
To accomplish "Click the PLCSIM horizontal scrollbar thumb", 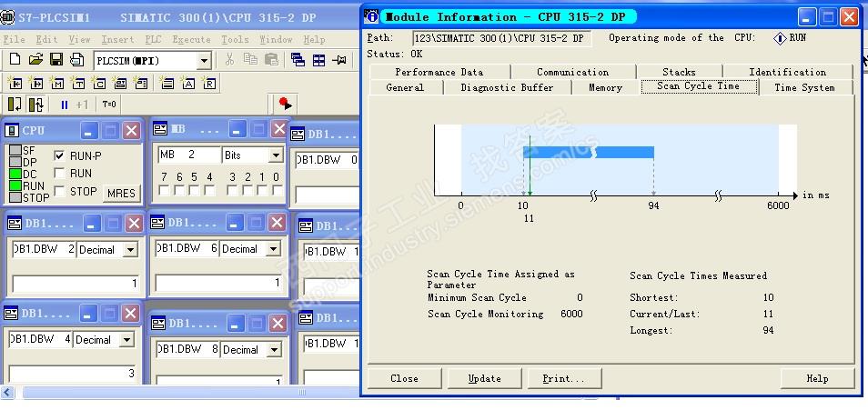I will [302, 393].
